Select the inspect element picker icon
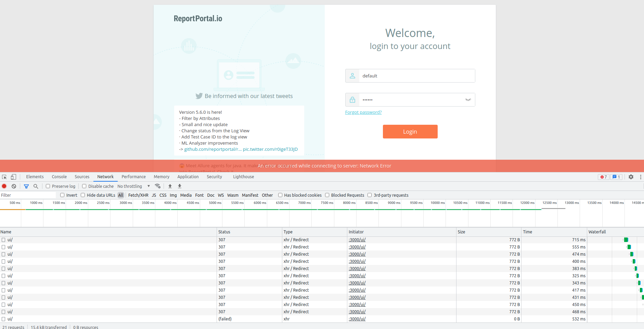644x329 pixels. click(4, 177)
